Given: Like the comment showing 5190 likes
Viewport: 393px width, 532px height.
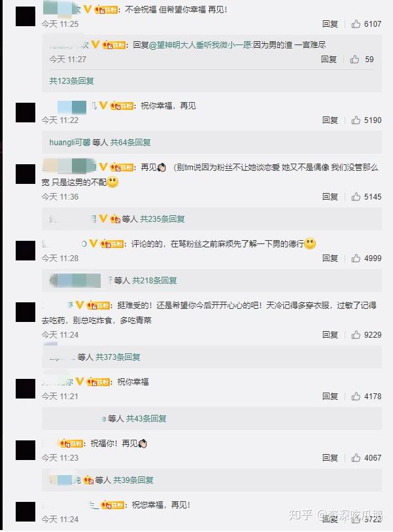Looking at the screenshot, I should [356, 120].
